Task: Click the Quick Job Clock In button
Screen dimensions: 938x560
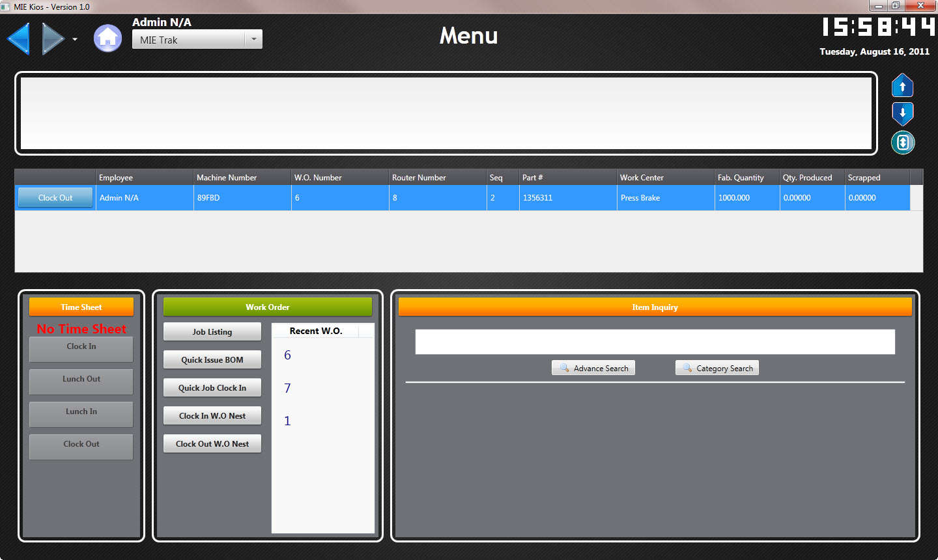Action: [212, 387]
